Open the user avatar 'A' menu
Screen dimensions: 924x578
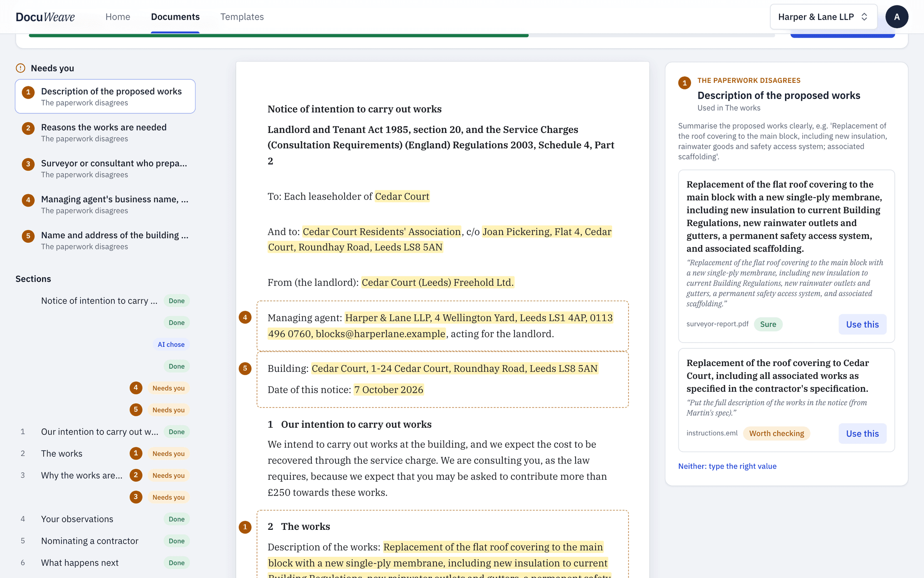pos(897,17)
